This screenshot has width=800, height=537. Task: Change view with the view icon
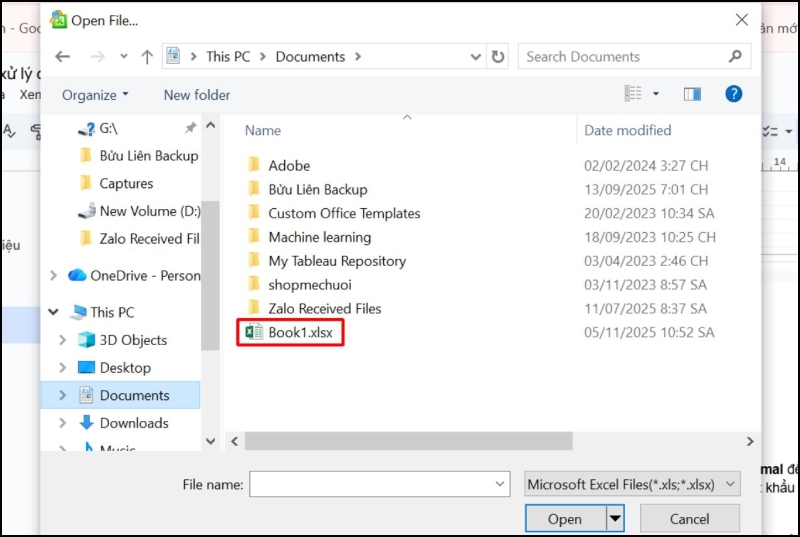(633, 94)
